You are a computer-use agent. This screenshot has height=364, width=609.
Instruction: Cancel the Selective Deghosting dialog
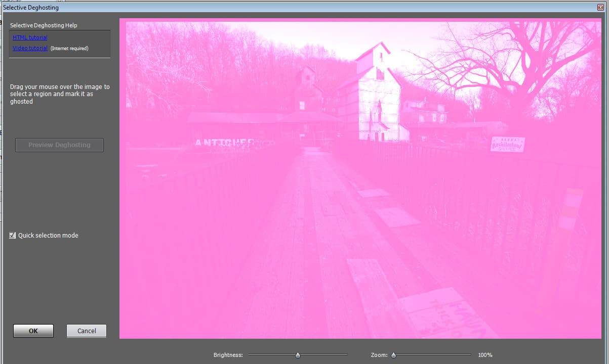pos(86,331)
